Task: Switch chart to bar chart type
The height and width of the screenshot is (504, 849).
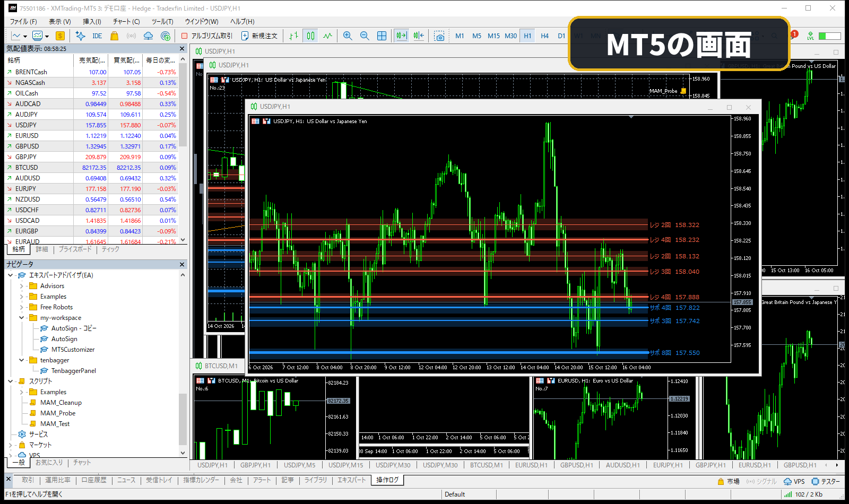Action: tap(293, 36)
